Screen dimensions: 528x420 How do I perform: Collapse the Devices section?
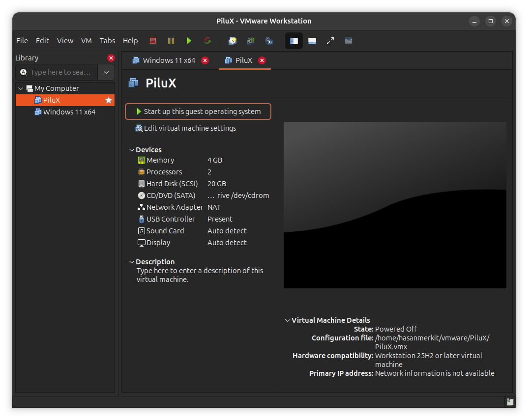(132, 150)
